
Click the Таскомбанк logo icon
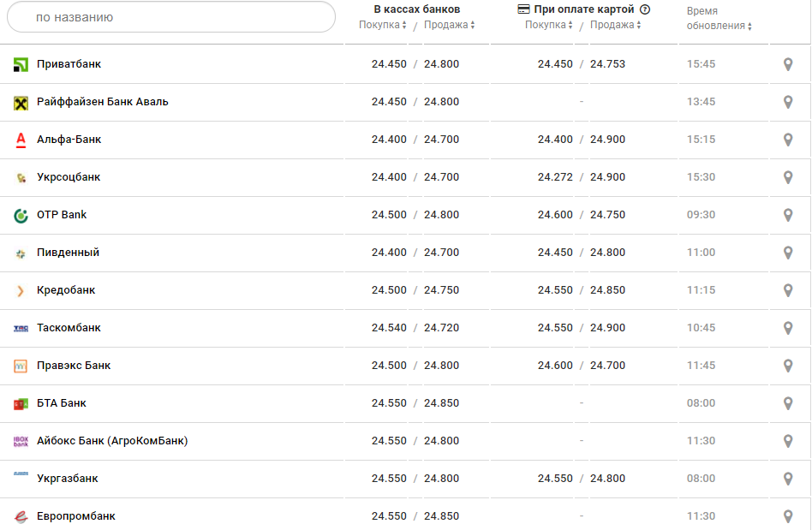[x=21, y=328]
